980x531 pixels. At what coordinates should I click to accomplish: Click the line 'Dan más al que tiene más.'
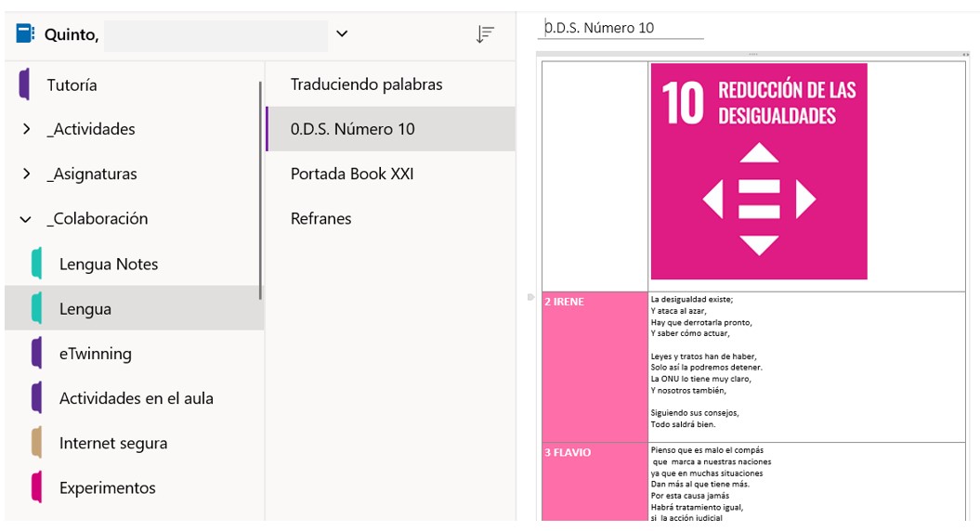coord(700,485)
